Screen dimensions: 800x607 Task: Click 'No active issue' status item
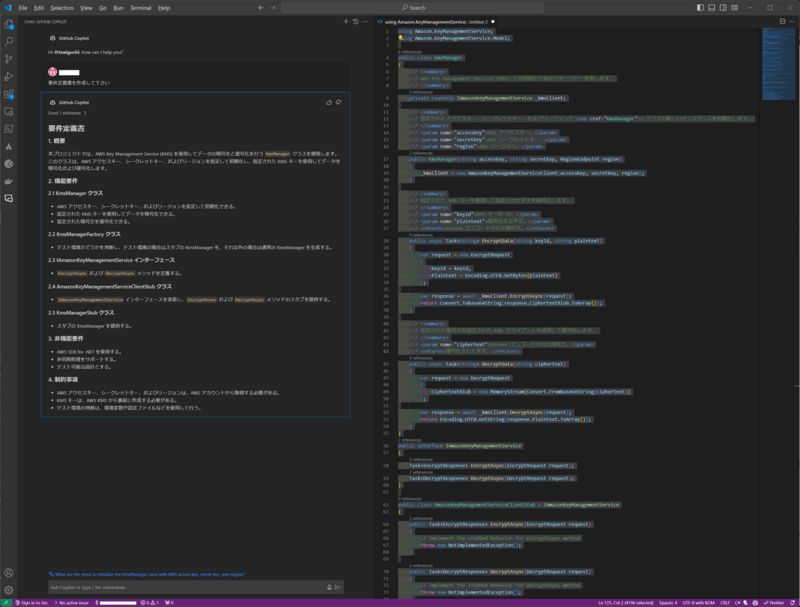pyautogui.click(x=72, y=603)
